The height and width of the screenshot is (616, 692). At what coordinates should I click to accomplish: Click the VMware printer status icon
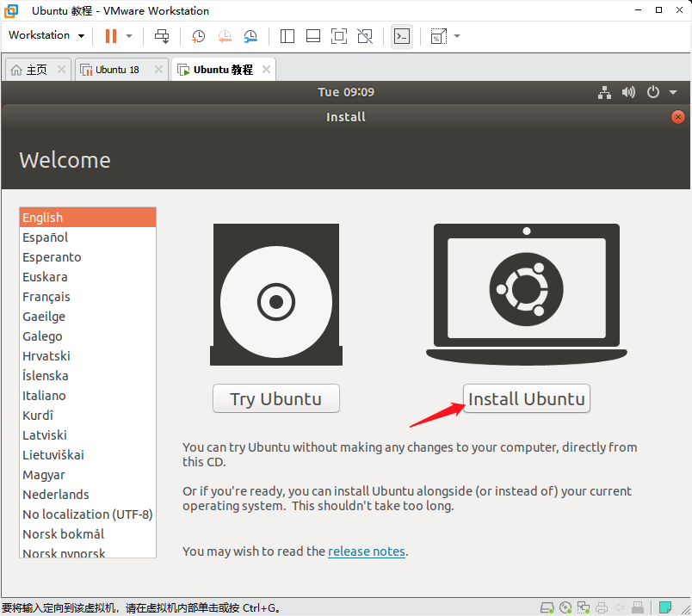602,607
